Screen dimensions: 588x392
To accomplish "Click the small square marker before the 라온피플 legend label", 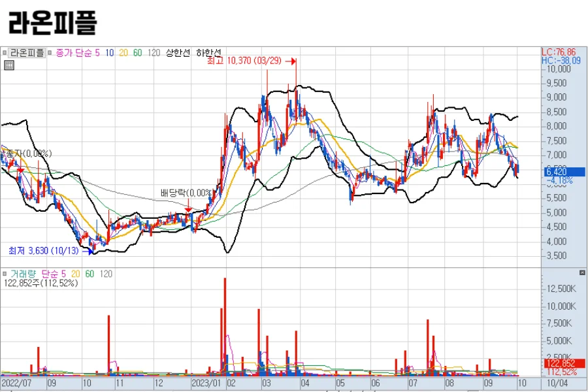I will coord(5,53).
